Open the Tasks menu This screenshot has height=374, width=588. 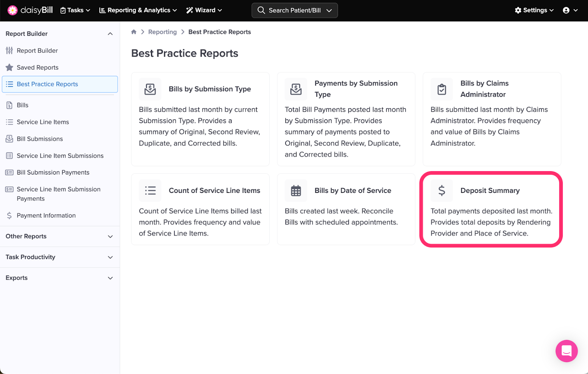coord(75,10)
